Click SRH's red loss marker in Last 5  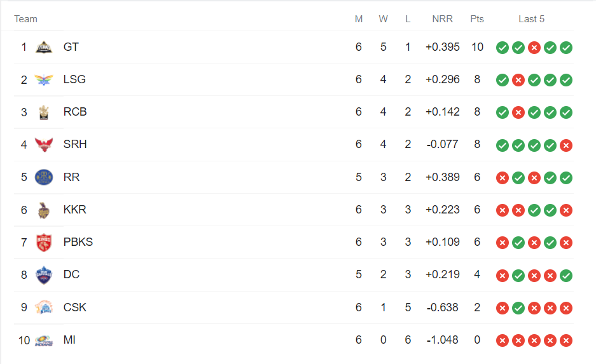coord(566,145)
